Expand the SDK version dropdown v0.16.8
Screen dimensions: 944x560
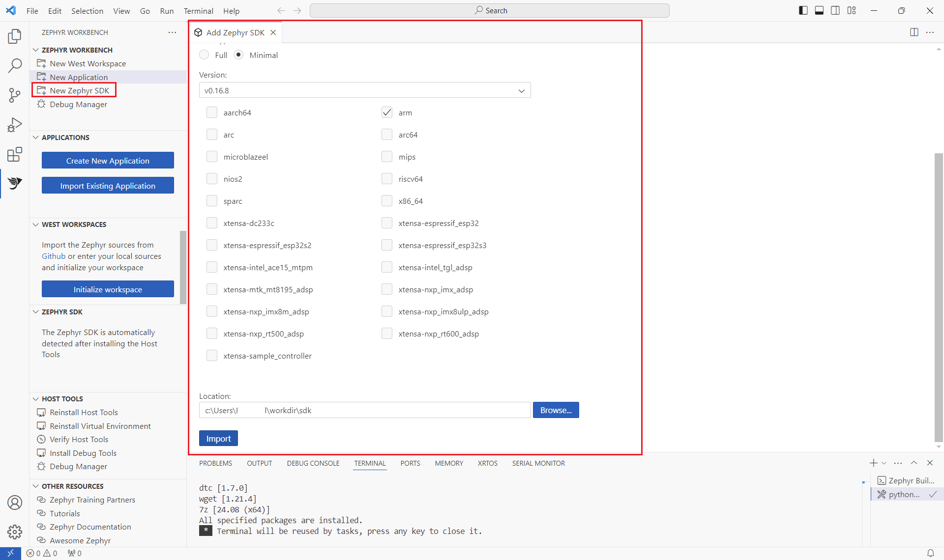click(522, 90)
